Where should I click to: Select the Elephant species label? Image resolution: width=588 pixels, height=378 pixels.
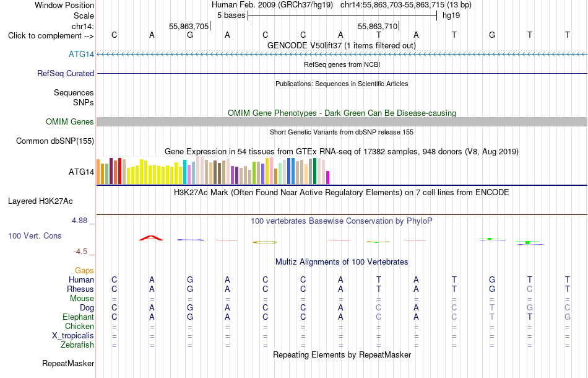(78, 317)
